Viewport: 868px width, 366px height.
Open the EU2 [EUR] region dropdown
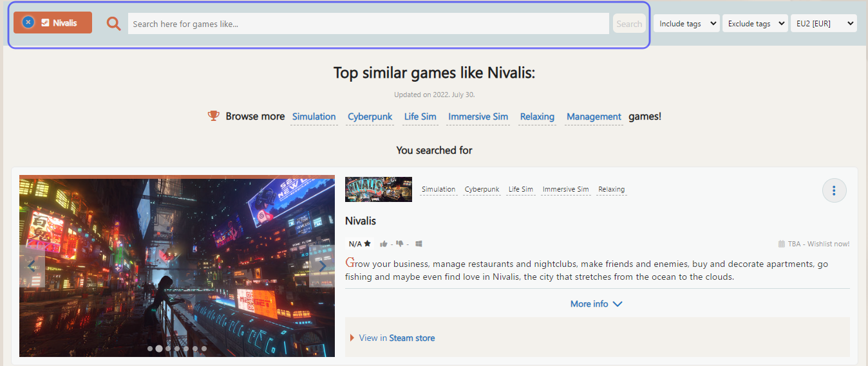[x=823, y=24]
